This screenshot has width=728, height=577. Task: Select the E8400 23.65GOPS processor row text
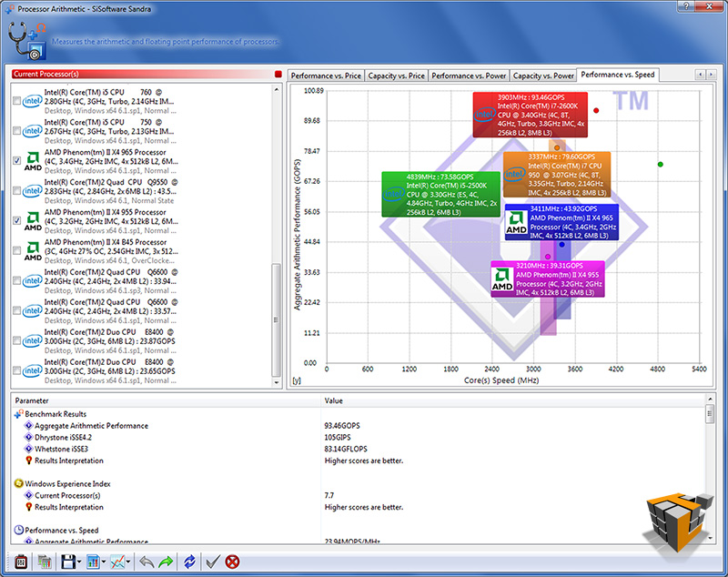109,371
